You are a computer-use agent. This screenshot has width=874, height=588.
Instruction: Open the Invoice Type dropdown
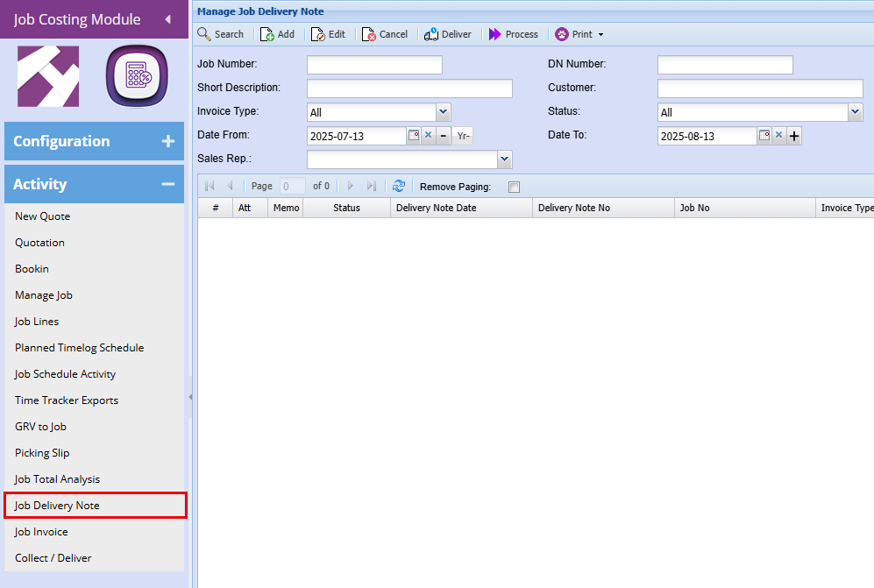443,112
